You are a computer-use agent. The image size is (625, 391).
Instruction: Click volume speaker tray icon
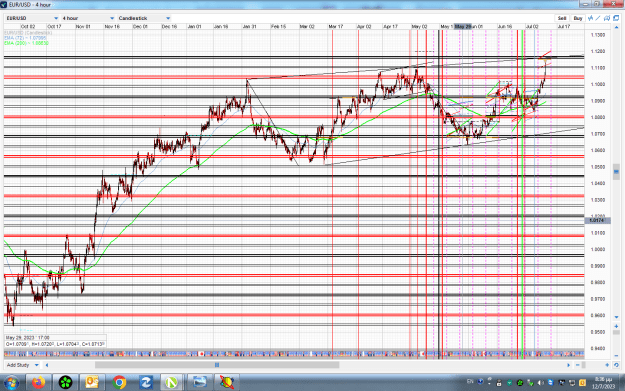pyautogui.click(x=540, y=383)
